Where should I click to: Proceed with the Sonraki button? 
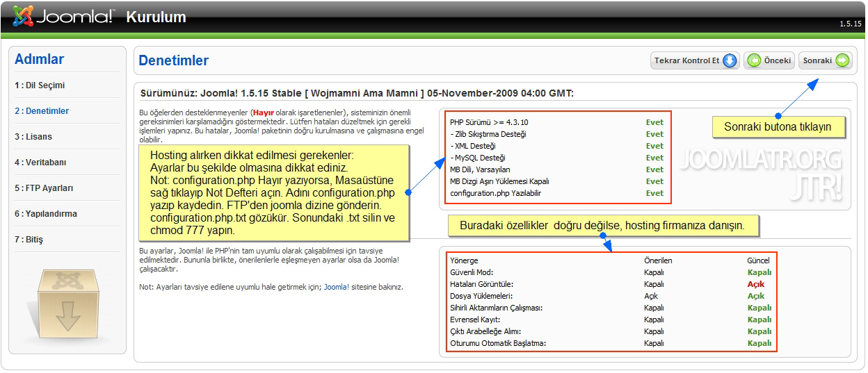[825, 60]
